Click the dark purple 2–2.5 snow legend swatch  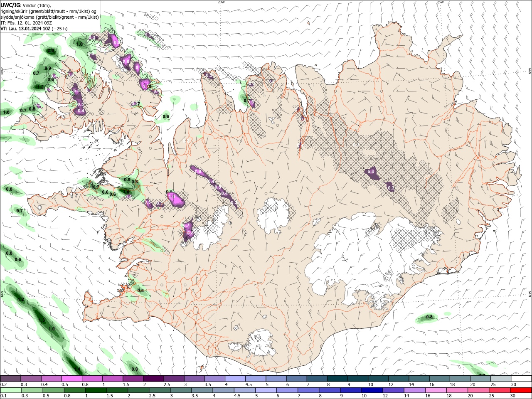(x=153, y=379)
